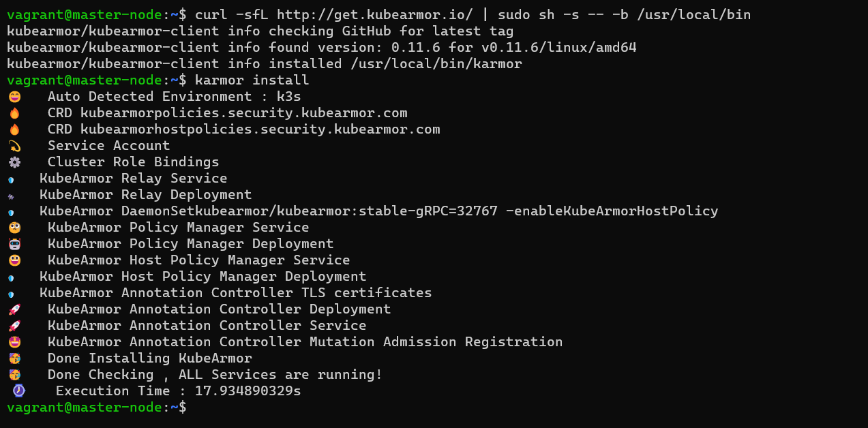
Task: Click the 'karmor install' command text
Action: [x=252, y=80]
